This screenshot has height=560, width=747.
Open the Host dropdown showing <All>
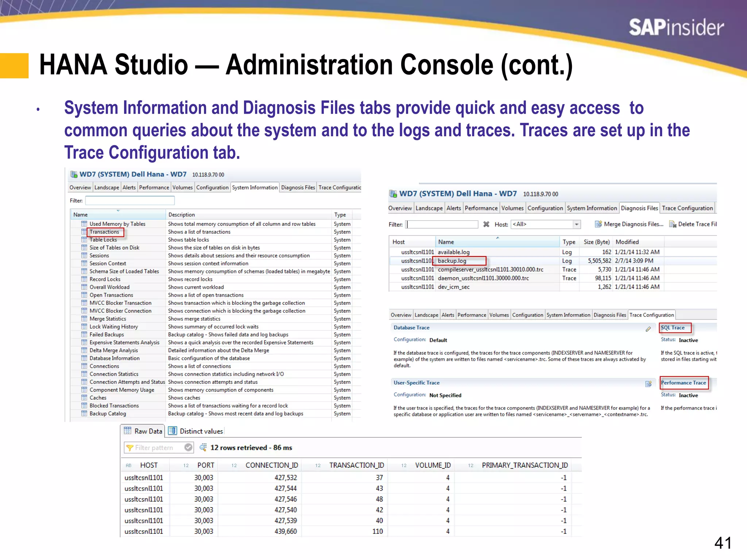[x=546, y=224]
